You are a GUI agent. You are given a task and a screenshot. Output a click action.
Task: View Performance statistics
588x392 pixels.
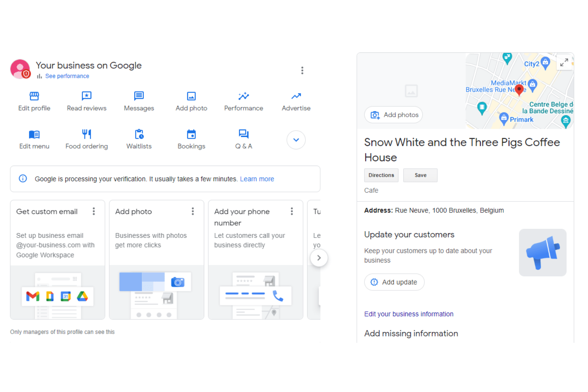[x=244, y=101]
